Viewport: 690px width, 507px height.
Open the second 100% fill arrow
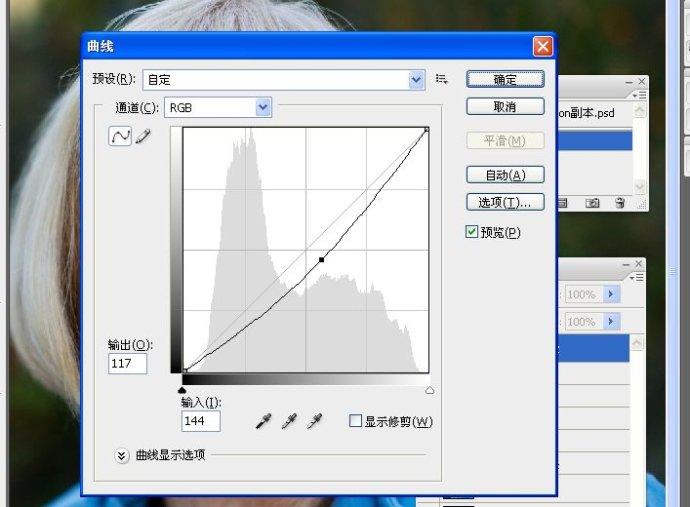click(x=611, y=321)
